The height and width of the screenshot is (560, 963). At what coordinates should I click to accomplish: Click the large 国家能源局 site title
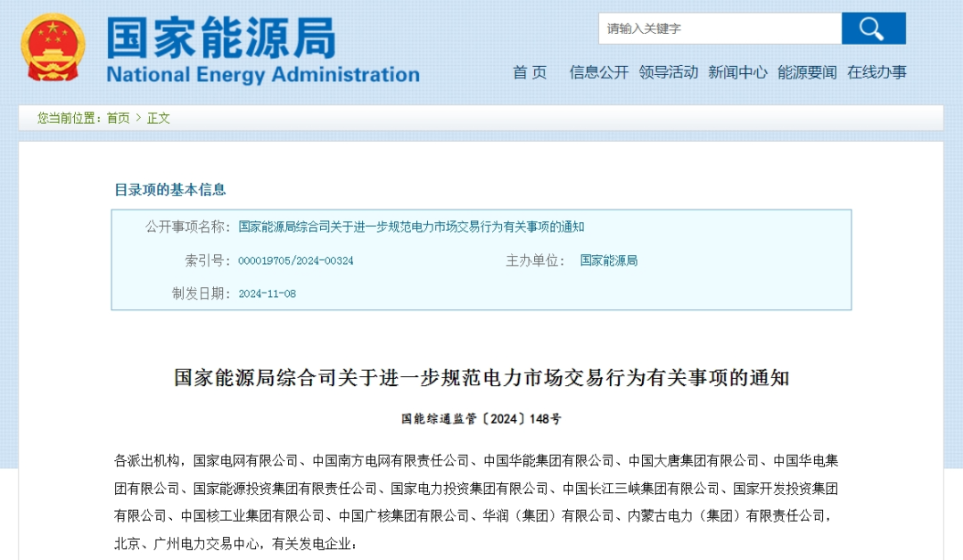[221, 37]
